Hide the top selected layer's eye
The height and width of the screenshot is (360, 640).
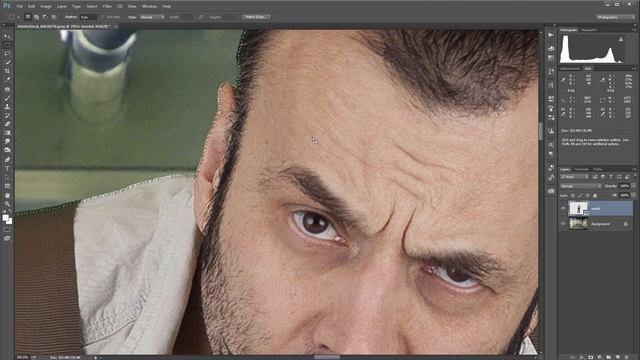(563, 209)
